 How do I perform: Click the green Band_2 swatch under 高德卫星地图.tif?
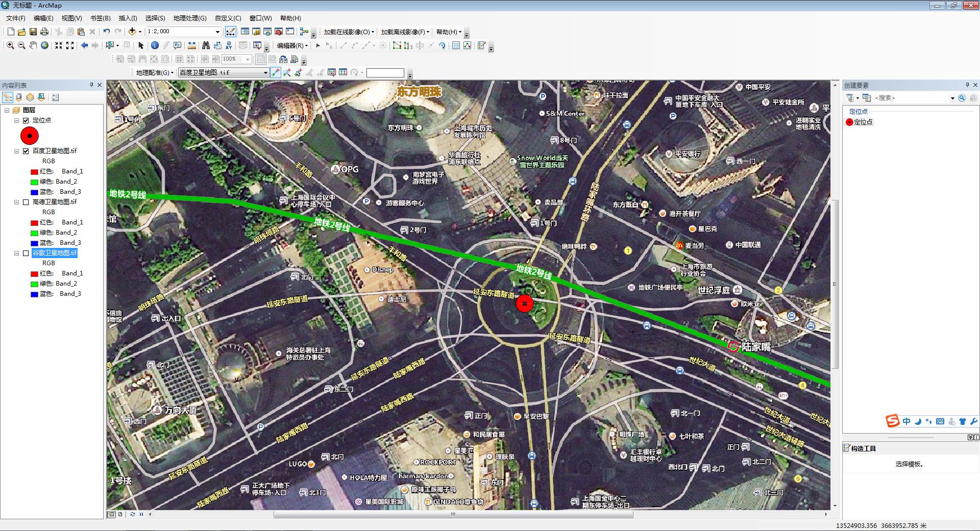pyautogui.click(x=34, y=233)
